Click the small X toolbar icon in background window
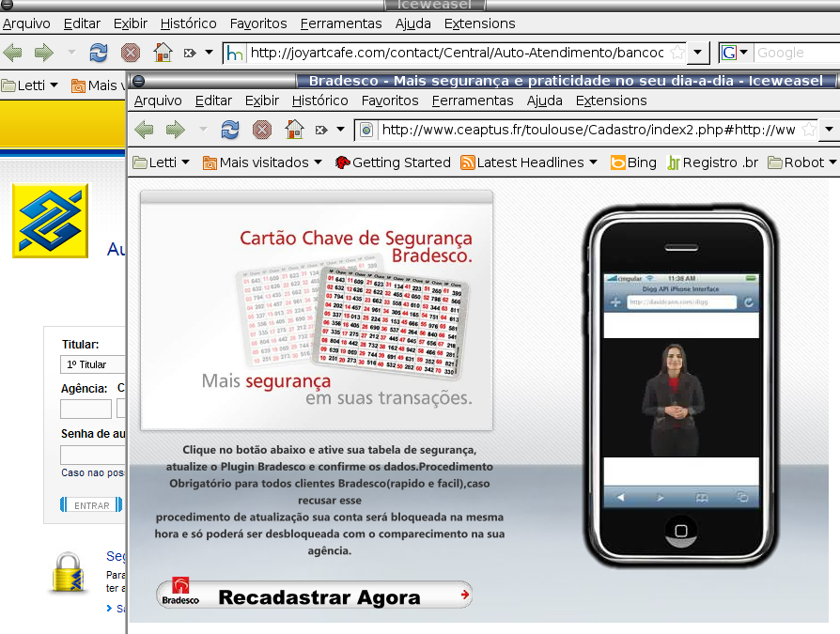840x634 pixels. 189,53
